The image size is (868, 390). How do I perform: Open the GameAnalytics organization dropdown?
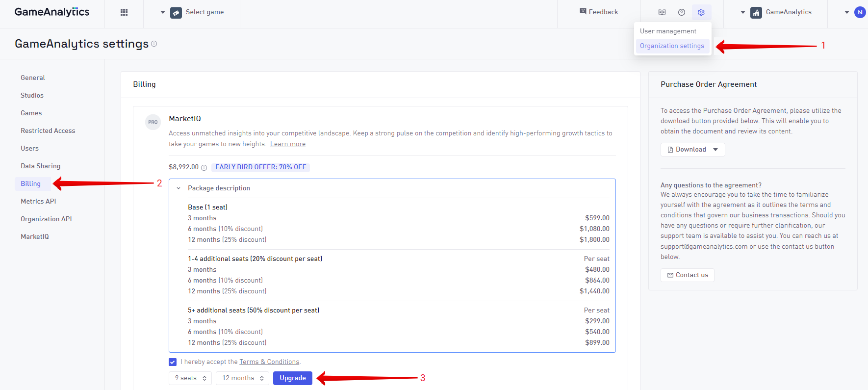point(776,12)
